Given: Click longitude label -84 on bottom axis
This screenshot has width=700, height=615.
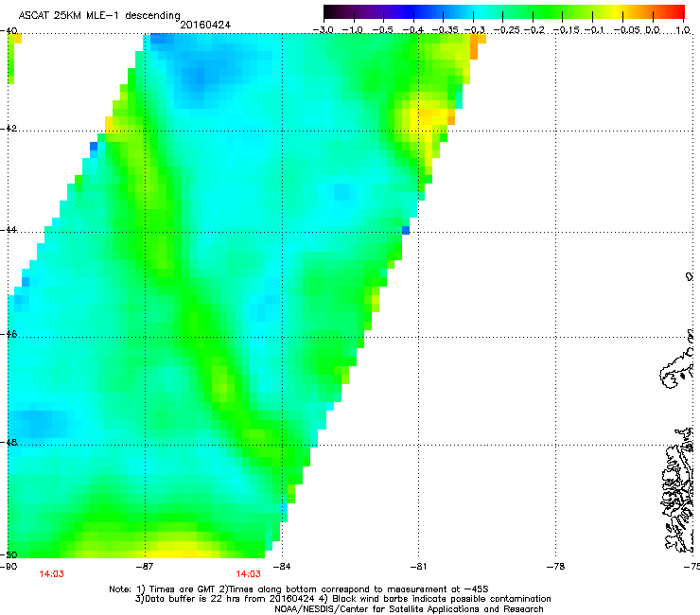Looking at the screenshot, I should (281, 567).
